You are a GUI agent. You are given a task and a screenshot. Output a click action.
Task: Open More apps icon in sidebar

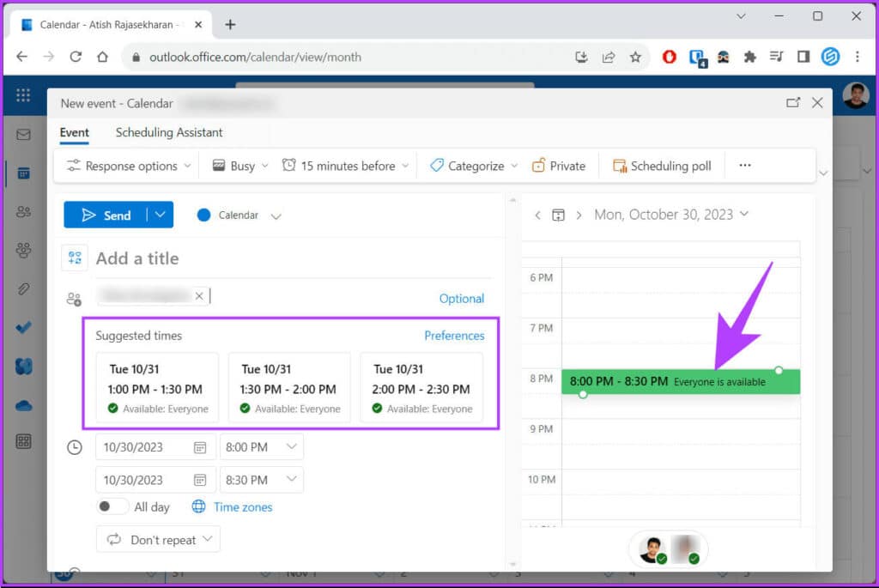click(x=23, y=442)
